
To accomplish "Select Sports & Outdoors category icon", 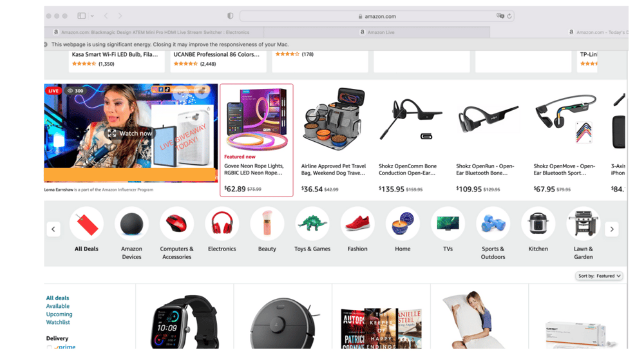I will coord(493,224).
